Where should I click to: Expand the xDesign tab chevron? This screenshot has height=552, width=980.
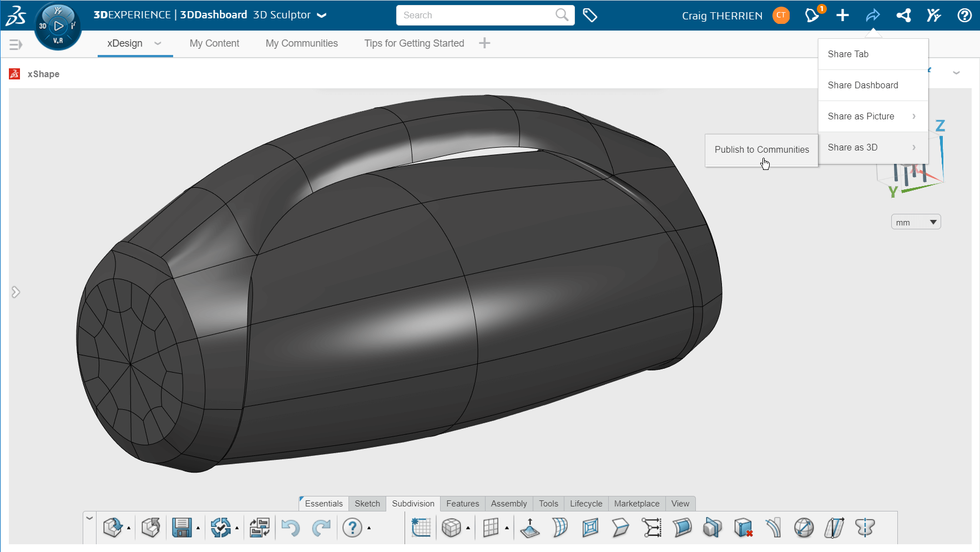click(x=158, y=43)
